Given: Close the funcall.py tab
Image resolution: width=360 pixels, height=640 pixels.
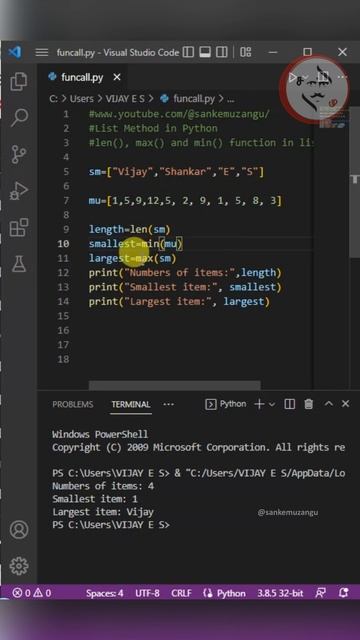Looking at the screenshot, I should click(x=117, y=77).
